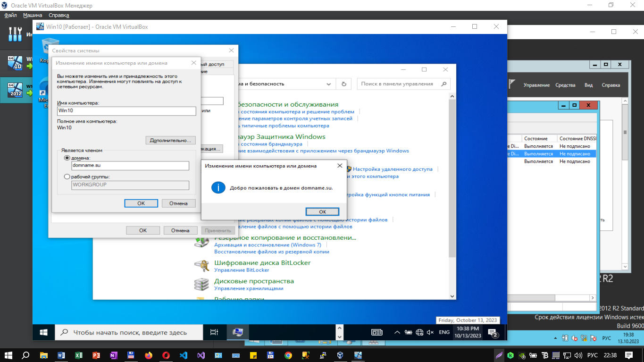The image size is (644, 362).
Task: Click the domain field containing domname.su
Action: point(130,166)
